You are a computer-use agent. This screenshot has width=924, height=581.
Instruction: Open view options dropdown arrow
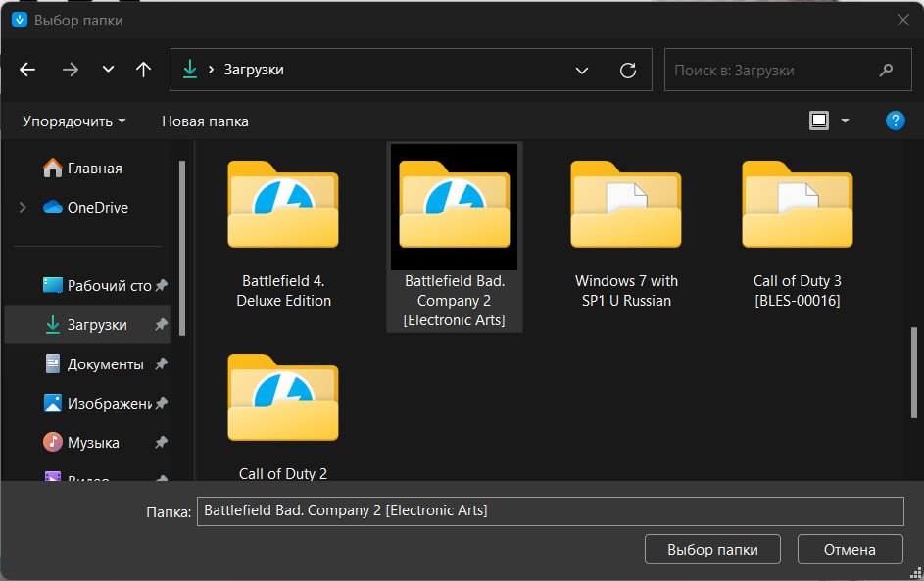tap(845, 121)
